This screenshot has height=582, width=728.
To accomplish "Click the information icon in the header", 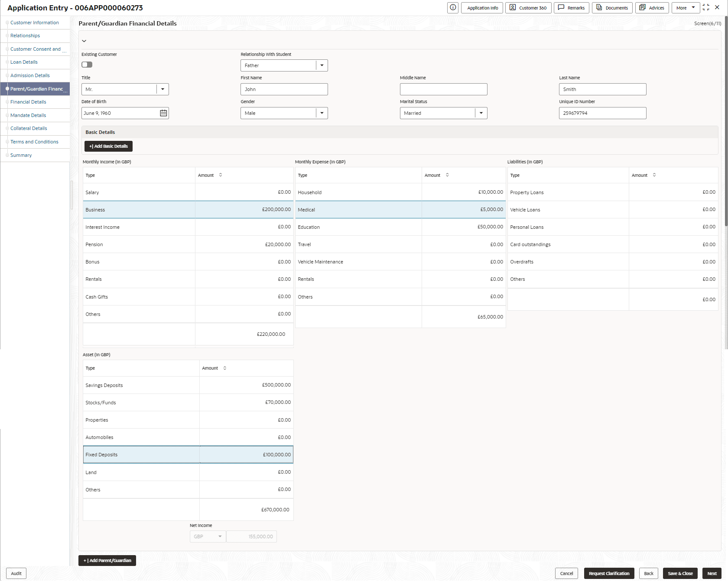I will pos(453,8).
